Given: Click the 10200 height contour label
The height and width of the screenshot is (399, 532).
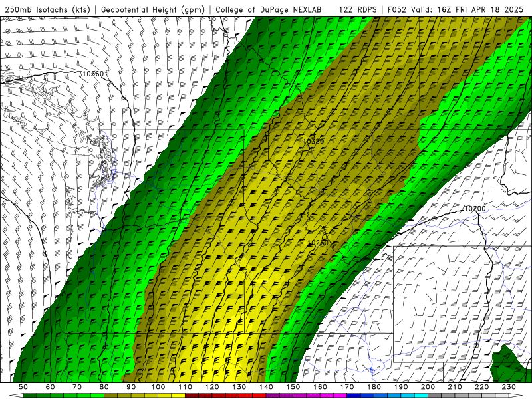Looking at the screenshot, I should pos(475,209).
